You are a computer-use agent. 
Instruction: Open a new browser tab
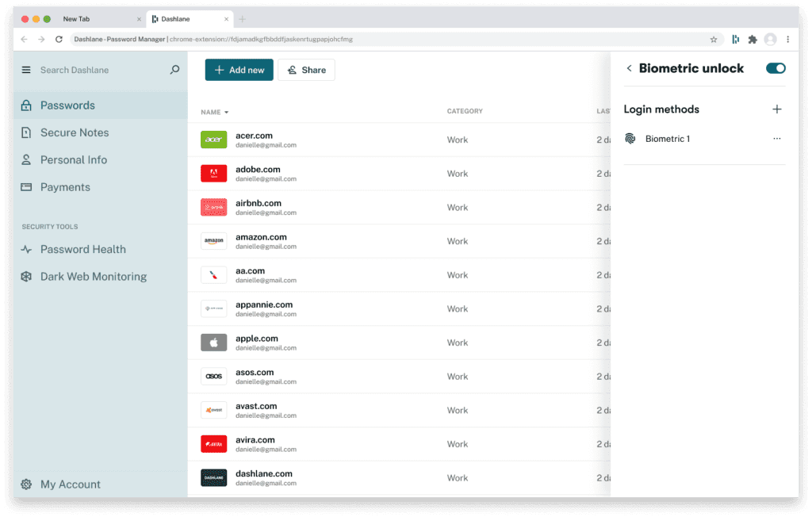242,19
